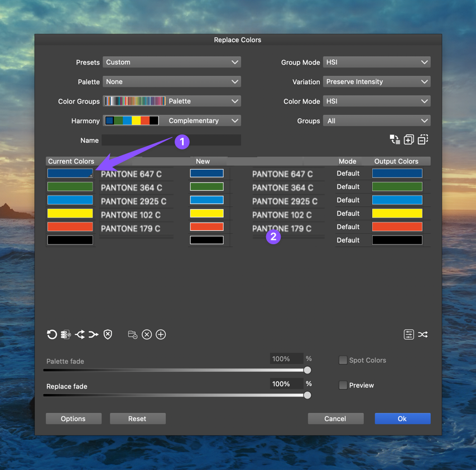Click the yellow PANTONE 102 C current swatch
476x470 pixels.
tap(70, 214)
